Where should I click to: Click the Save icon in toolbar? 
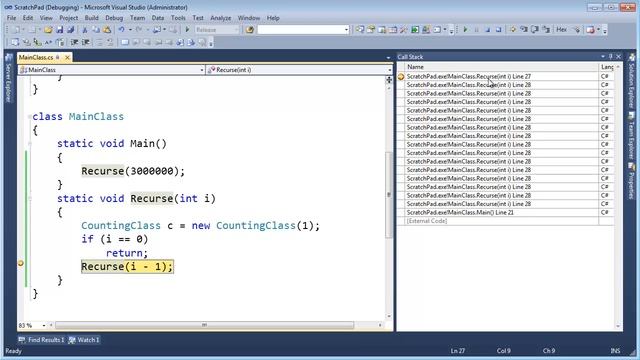point(60,30)
